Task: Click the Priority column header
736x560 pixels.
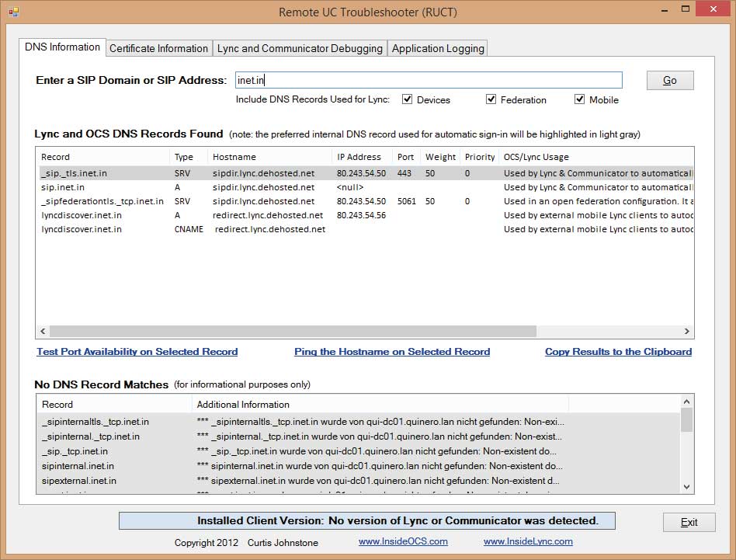Action: (x=479, y=157)
